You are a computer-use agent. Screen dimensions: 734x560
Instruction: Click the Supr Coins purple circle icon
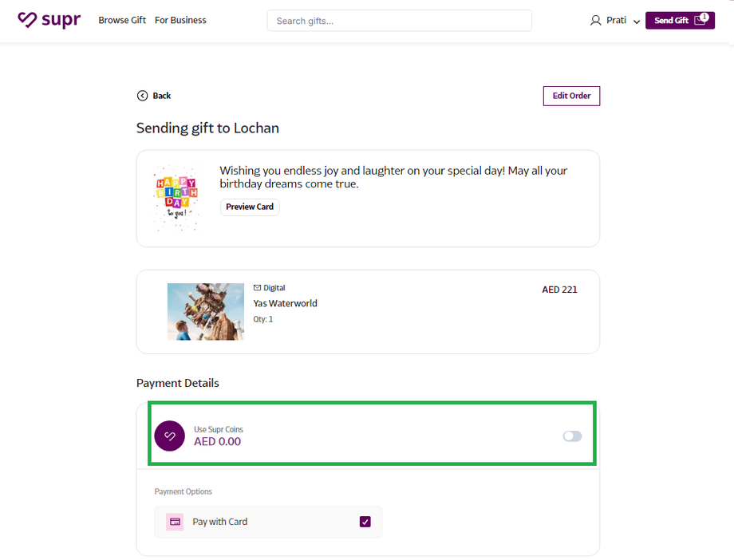coord(169,436)
